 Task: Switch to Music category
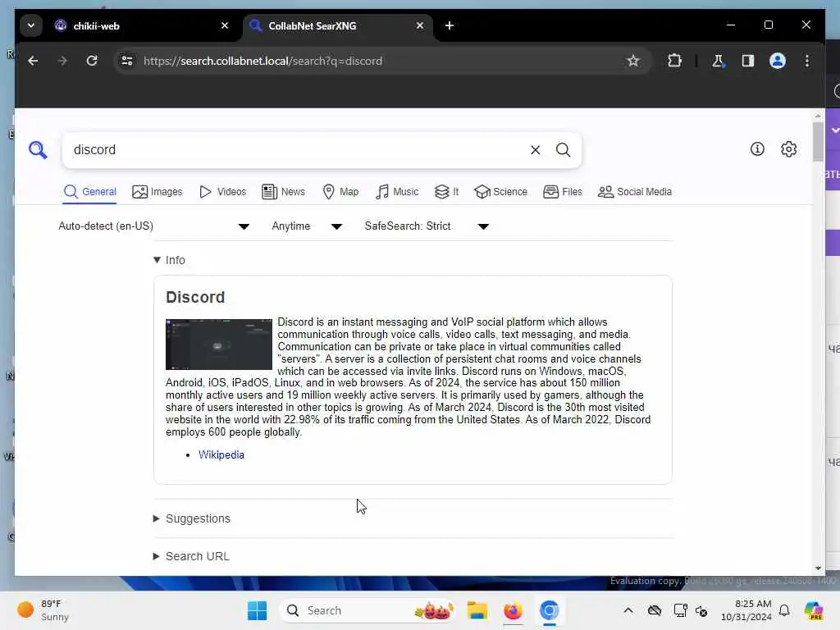pos(397,192)
